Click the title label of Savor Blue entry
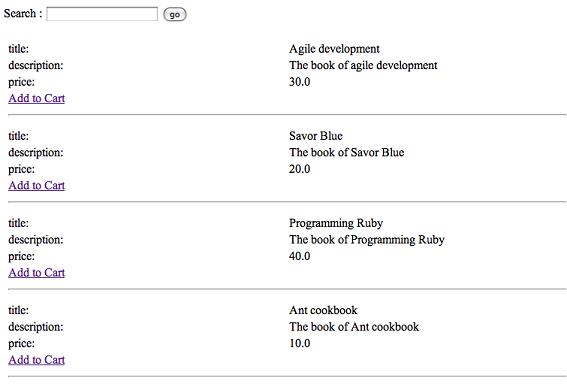567x387 pixels. 18,136
